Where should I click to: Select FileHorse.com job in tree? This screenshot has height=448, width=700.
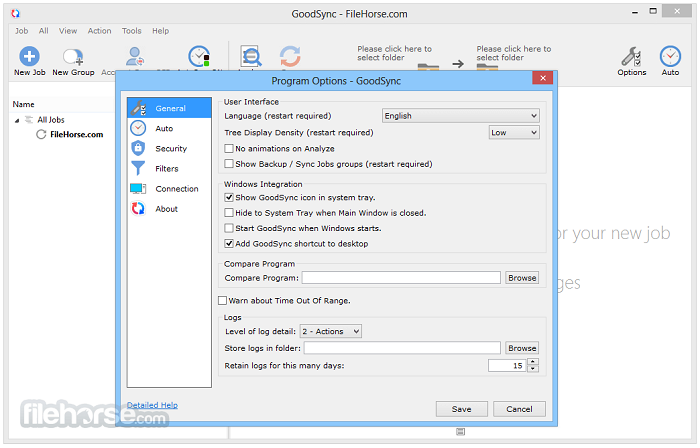point(76,134)
